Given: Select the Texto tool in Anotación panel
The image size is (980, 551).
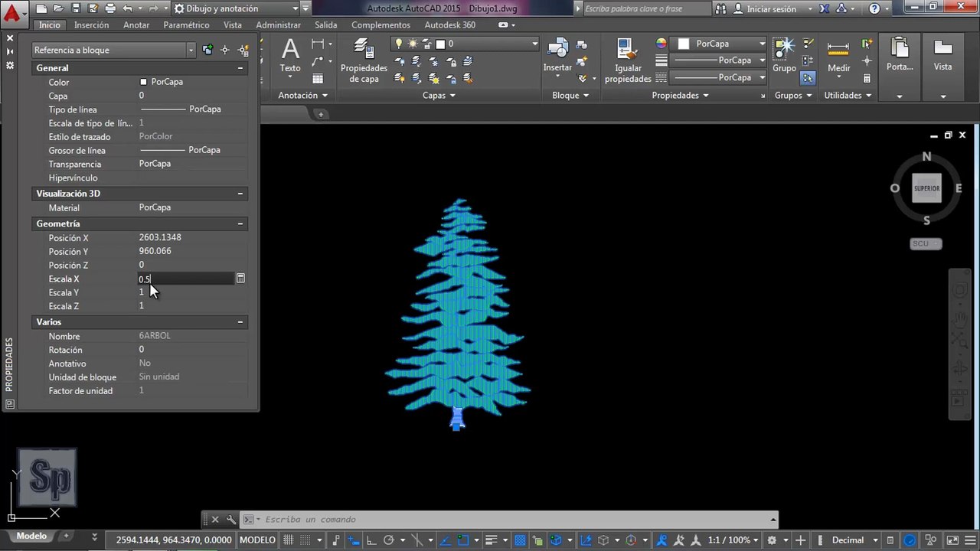Looking at the screenshot, I should click(x=290, y=57).
